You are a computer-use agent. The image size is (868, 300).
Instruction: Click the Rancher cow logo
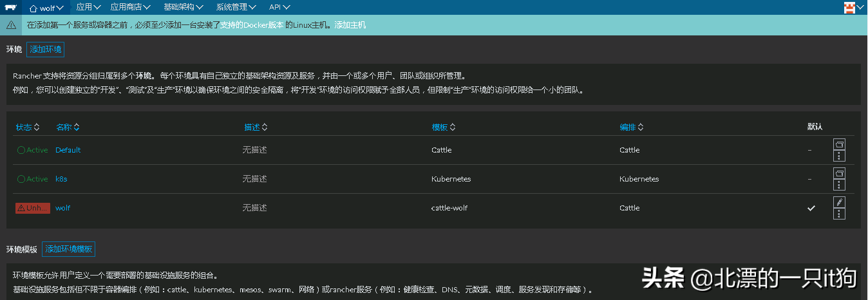pos(10,7)
